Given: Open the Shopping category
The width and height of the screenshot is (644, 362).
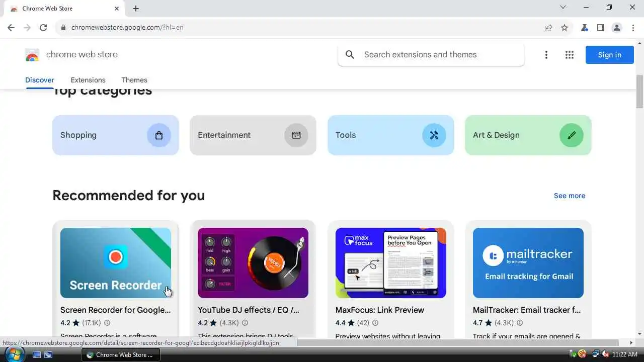Looking at the screenshot, I should pyautogui.click(x=116, y=135).
